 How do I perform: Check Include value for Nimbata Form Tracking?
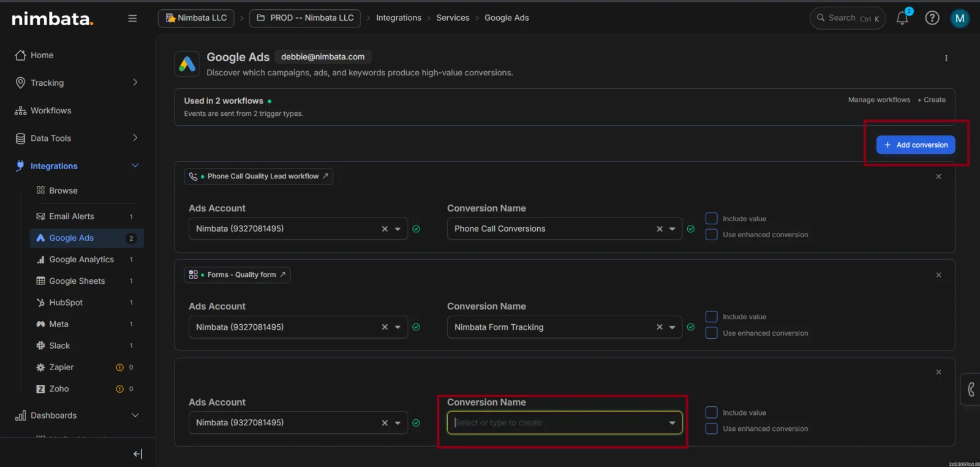pos(711,317)
